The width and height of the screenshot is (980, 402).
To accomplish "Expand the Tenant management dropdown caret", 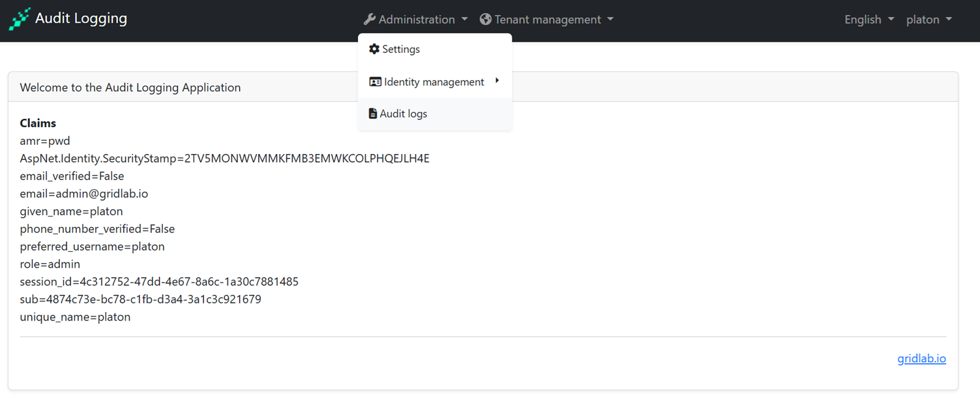I will tap(610, 19).
